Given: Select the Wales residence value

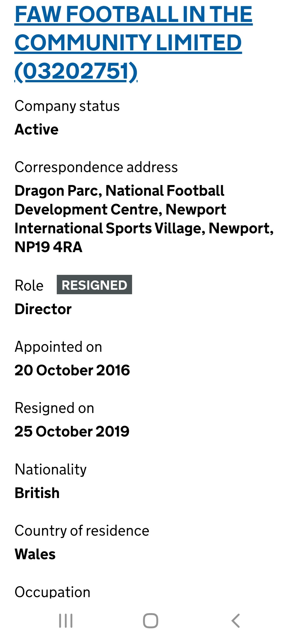Looking at the screenshot, I should (35, 554).
